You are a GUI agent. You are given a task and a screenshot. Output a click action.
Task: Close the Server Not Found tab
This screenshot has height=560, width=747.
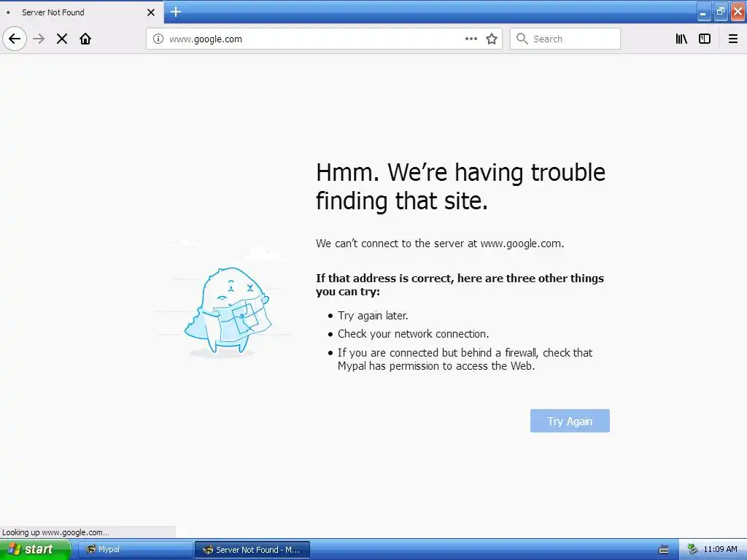click(x=151, y=12)
